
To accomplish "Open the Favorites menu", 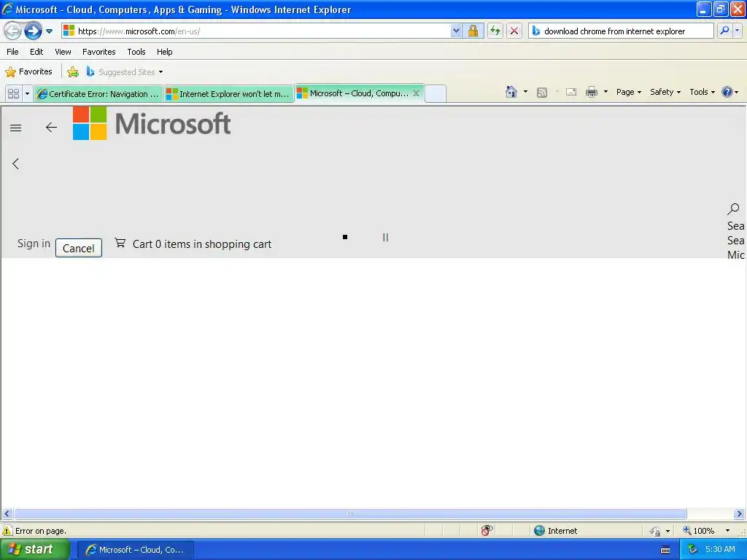I will click(x=99, y=52).
